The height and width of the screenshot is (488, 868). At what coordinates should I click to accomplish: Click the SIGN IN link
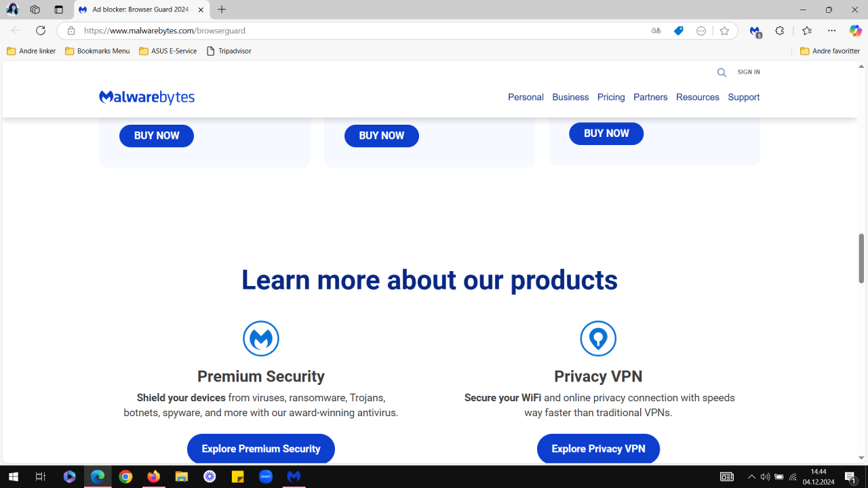tap(749, 72)
